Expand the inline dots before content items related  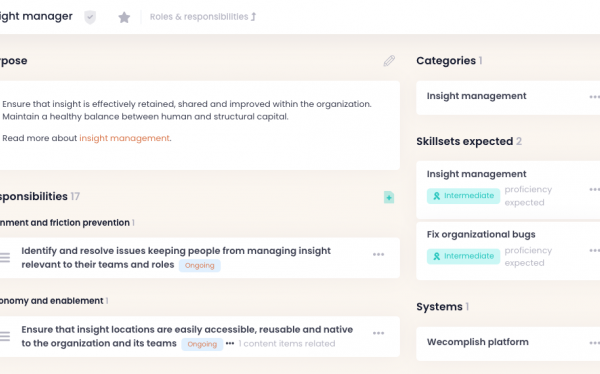point(230,343)
